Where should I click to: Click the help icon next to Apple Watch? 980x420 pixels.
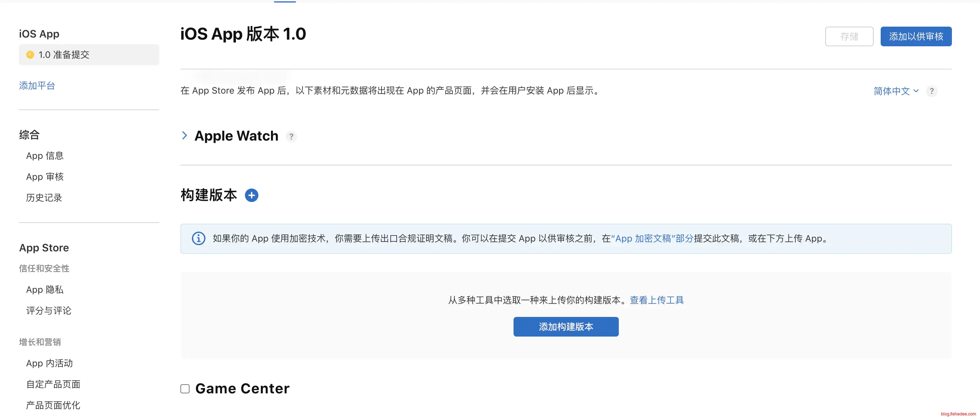[291, 136]
